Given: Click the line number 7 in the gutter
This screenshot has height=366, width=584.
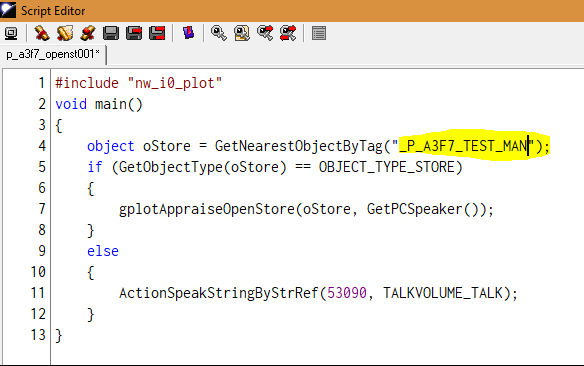Looking at the screenshot, I should pyautogui.click(x=42, y=209).
